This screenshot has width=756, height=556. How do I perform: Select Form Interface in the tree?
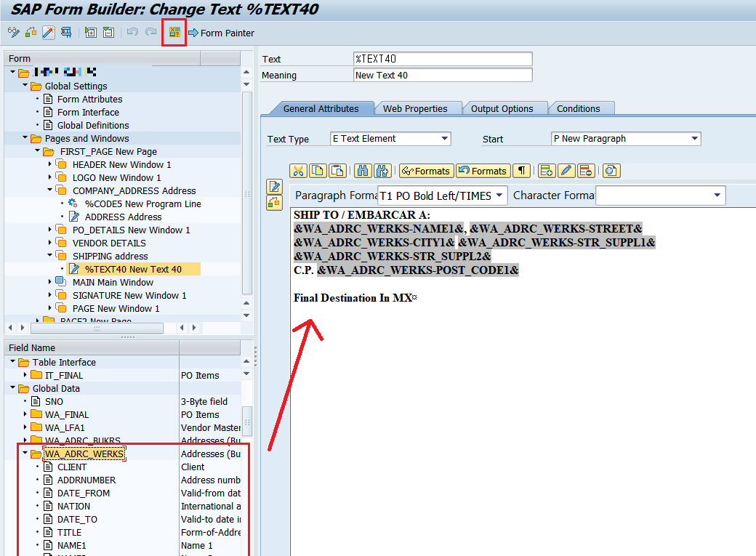click(88, 113)
